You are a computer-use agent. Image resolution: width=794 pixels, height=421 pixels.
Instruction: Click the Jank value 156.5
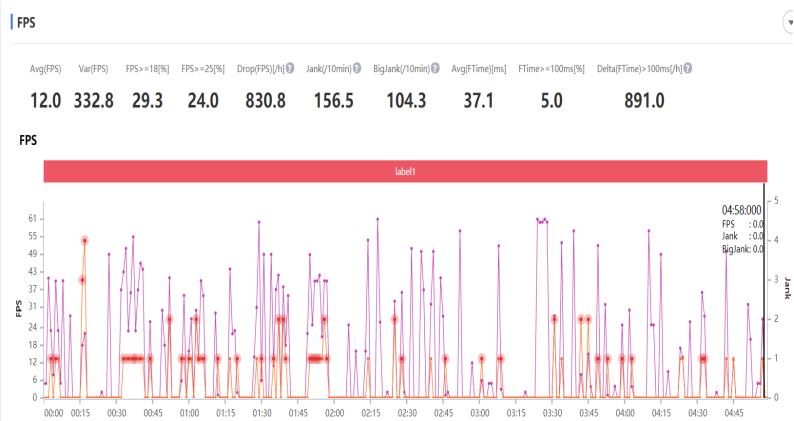tap(334, 100)
